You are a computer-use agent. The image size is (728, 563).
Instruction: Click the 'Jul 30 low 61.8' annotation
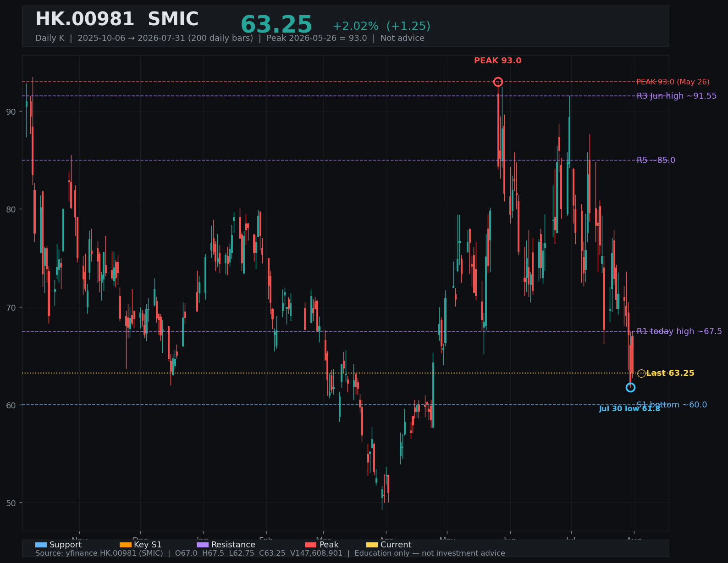[629, 409]
